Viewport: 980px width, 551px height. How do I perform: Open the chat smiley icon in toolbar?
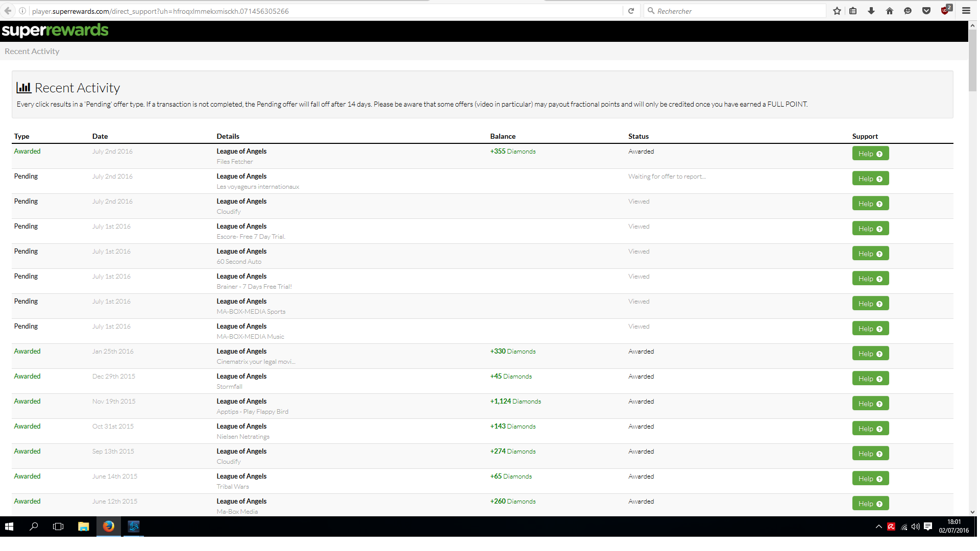(x=908, y=11)
